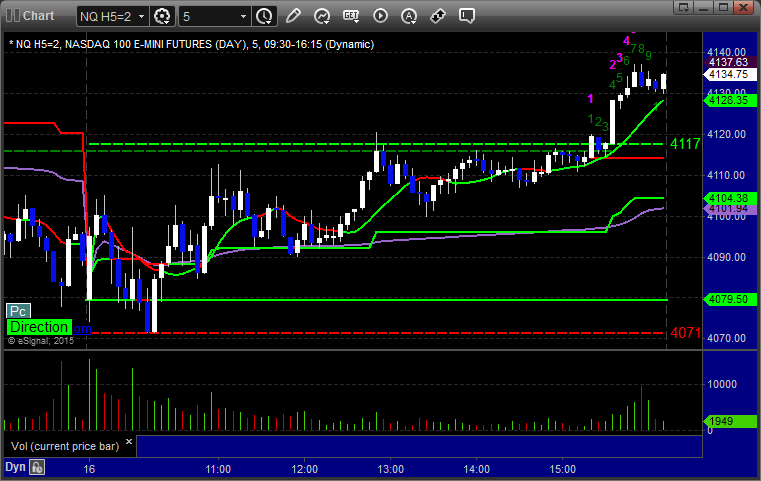Viewport: 761px width, 481px height.
Task: Click the Pc label button
Action: (x=18, y=311)
